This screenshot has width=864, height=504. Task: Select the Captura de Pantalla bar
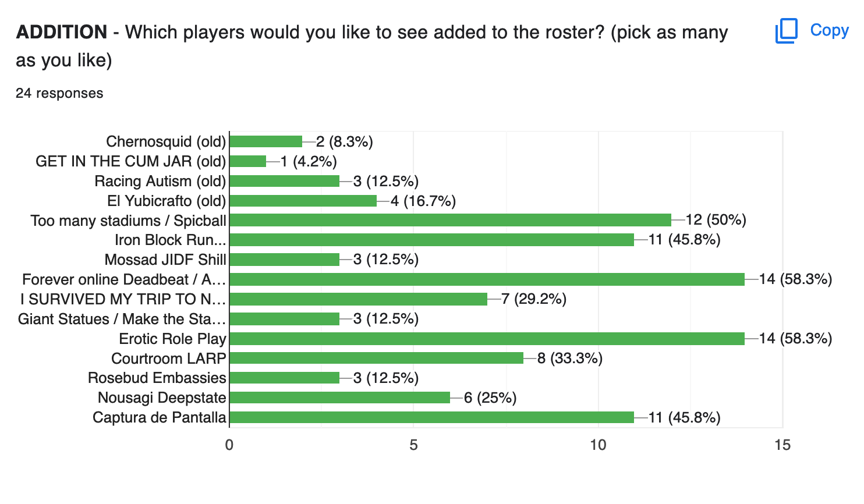point(432,417)
